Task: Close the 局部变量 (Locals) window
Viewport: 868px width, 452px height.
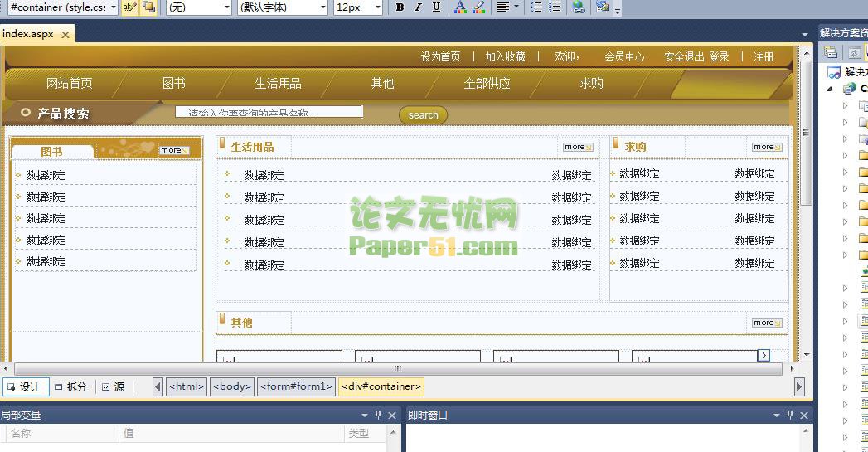Action: [x=392, y=415]
